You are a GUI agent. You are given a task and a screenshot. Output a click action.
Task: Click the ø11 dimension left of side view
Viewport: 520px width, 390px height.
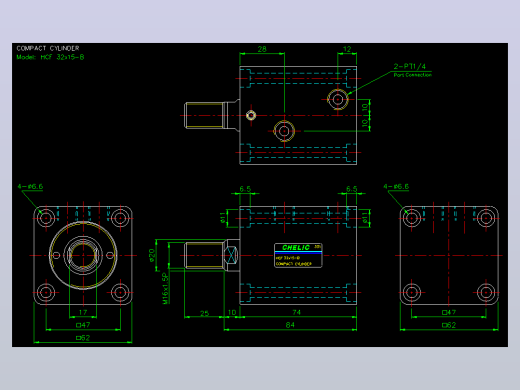[x=223, y=218]
